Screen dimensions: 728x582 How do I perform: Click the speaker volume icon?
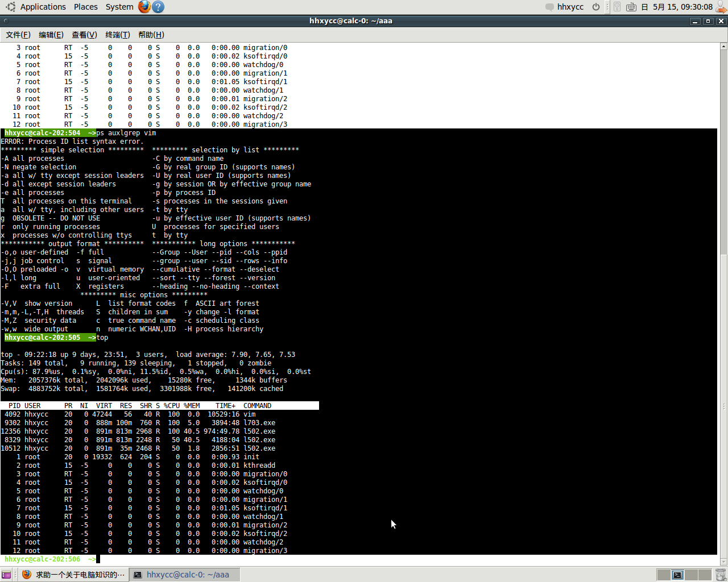(617, 7)
